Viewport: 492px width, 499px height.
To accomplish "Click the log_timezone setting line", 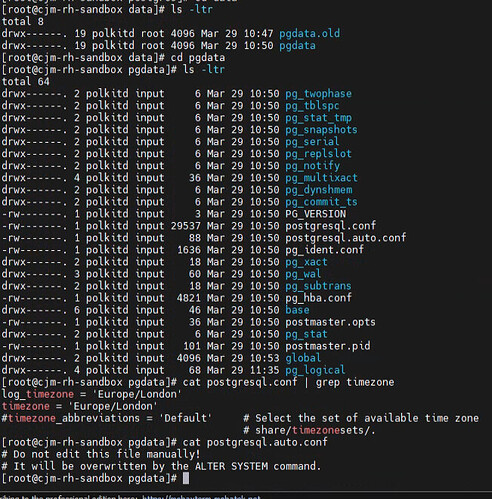I will (x=92, y=394).
